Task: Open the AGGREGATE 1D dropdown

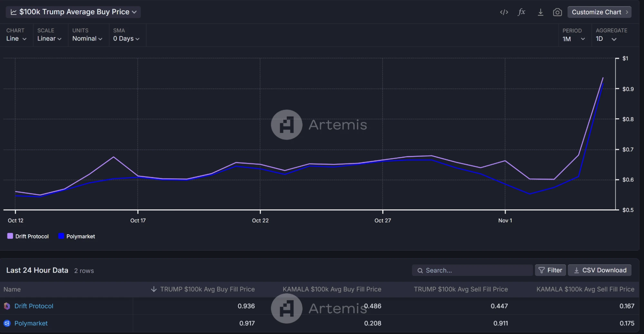Action: tap(606, 39)
